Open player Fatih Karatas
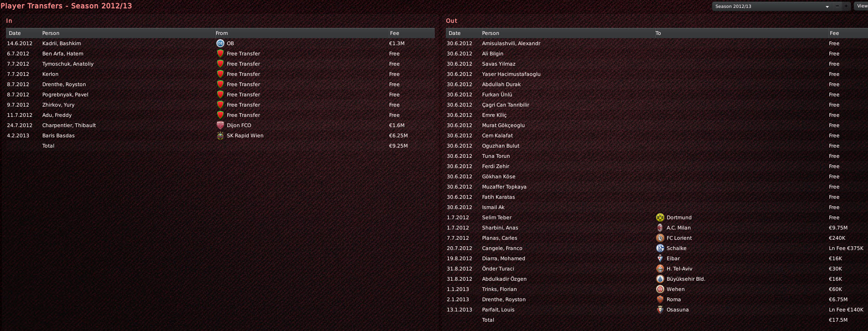 tap(498, 197)
